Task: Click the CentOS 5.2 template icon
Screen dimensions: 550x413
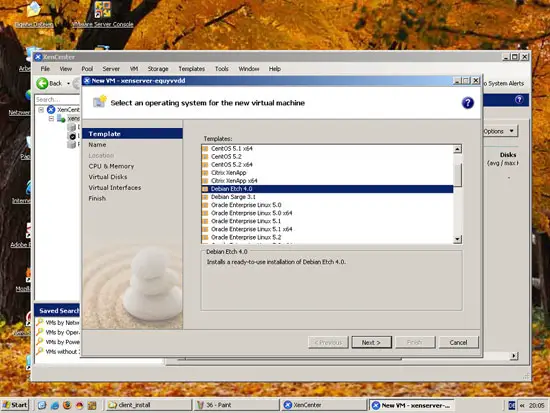Action: [x=206, y=156]
